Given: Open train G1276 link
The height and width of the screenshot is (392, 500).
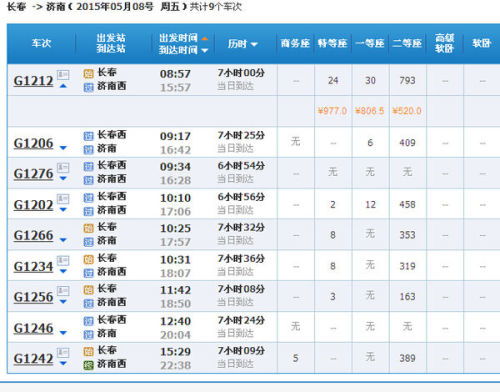Looking at the screenshot, I should click(x=33, y=174).
